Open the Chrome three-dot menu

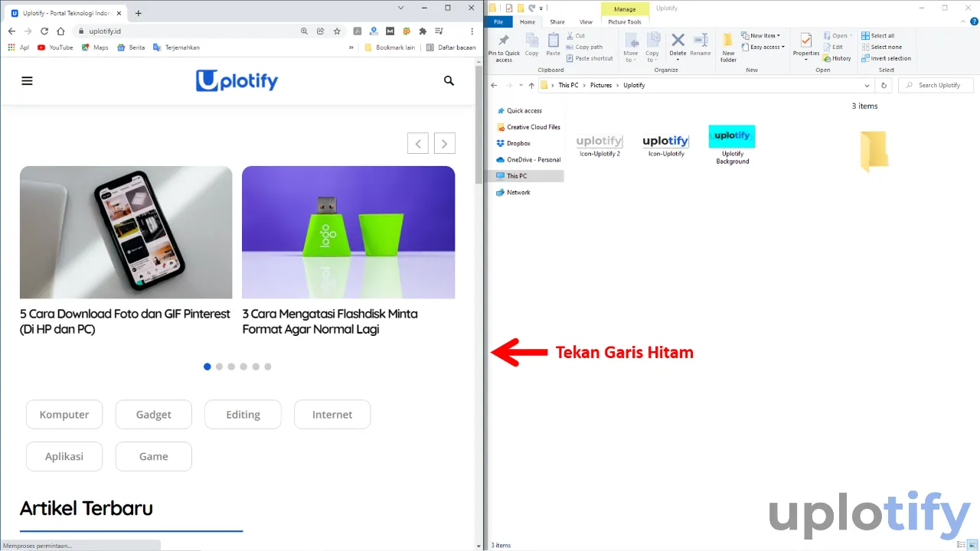[472, 31]
